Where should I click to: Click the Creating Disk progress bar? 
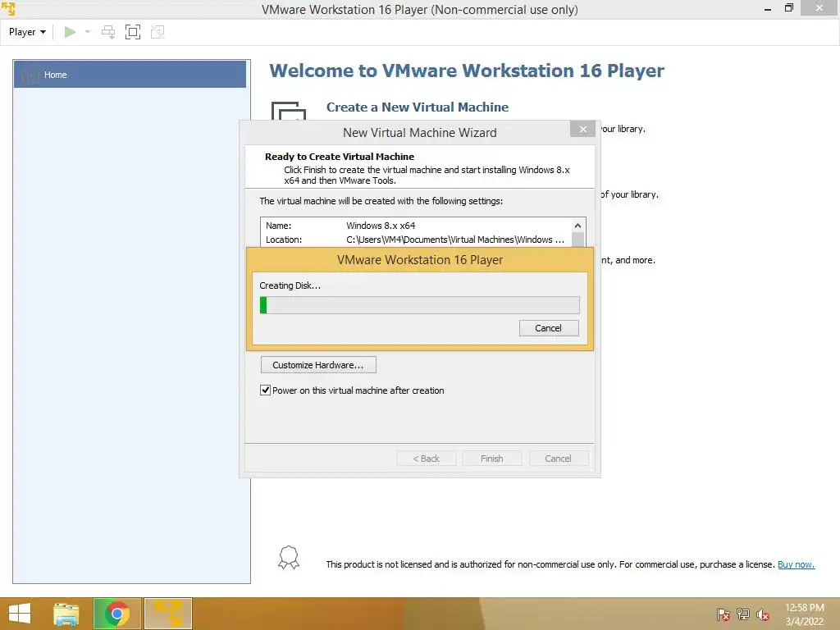419,305
